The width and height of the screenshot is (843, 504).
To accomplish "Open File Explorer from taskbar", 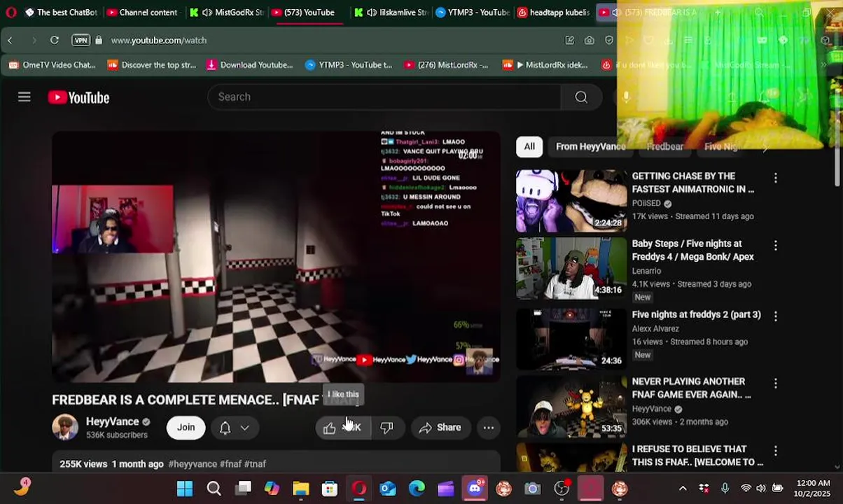I will coord(300,489).
